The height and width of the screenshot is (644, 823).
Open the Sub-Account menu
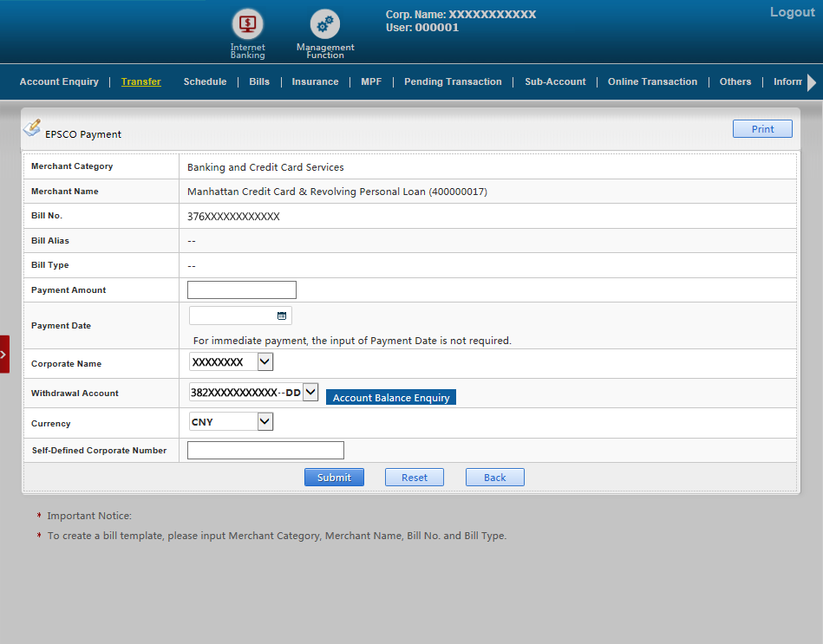point(555,81)
